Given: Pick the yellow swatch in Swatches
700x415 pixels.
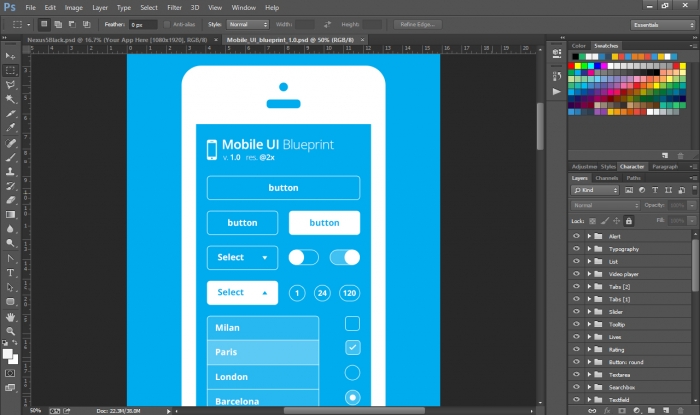Looking at the screenshot, I should 578,66.
